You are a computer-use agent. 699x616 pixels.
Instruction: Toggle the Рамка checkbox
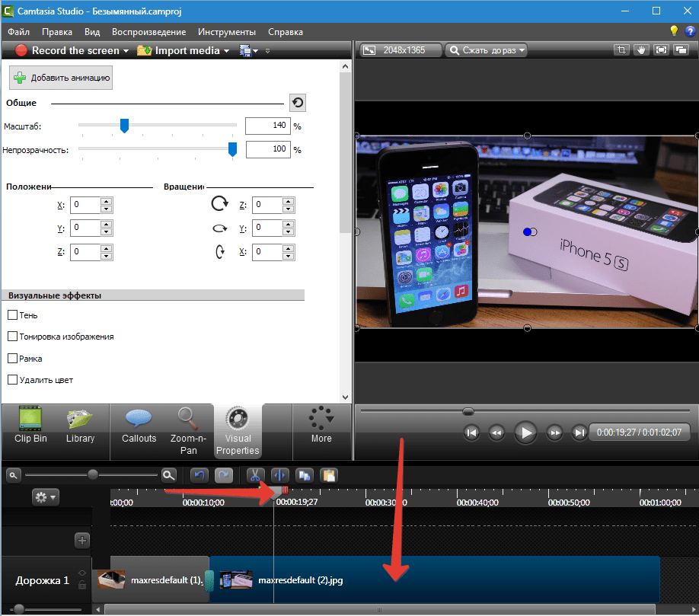point(12,358)
